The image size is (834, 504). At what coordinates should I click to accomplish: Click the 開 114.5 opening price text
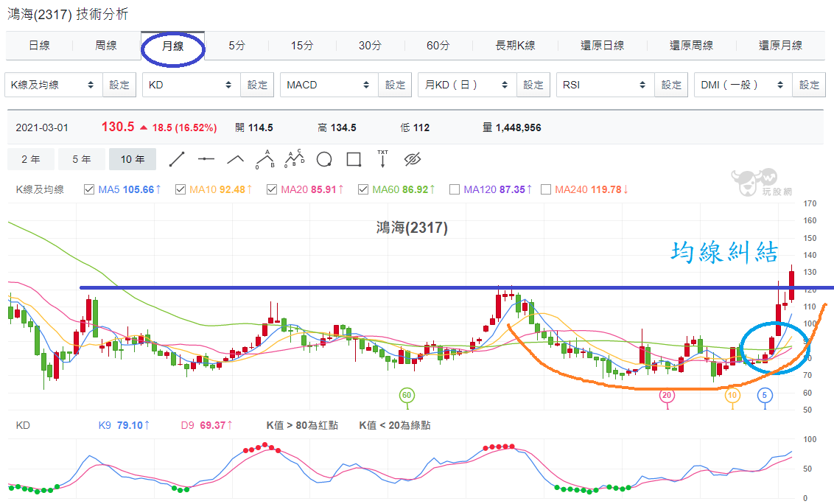pos(253,127)
